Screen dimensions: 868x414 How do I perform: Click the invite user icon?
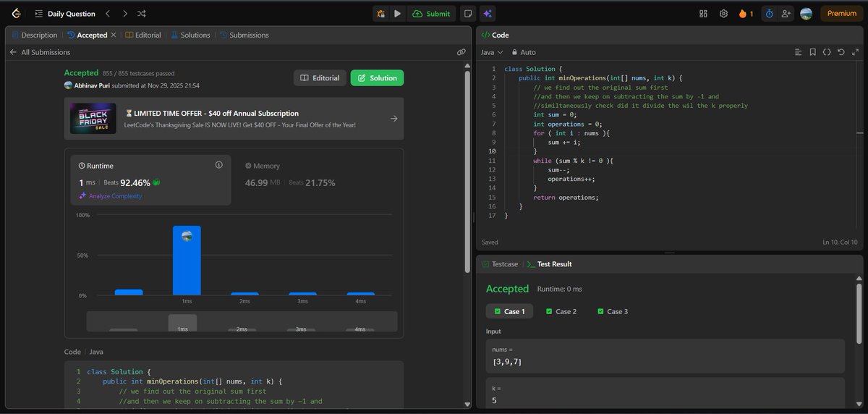(786, 13)
